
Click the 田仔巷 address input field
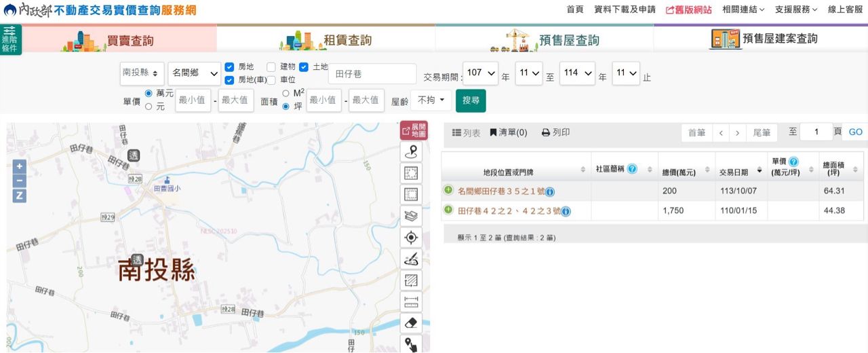(372, 73)
